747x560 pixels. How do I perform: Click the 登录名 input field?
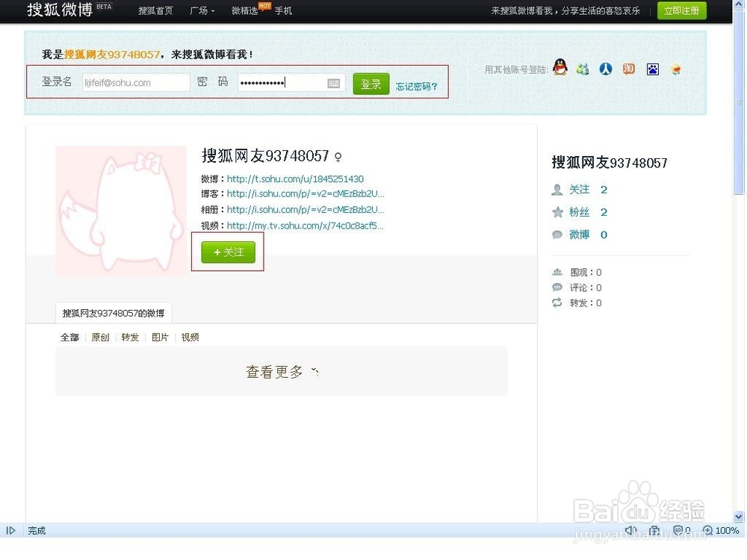tap(136, 82)
